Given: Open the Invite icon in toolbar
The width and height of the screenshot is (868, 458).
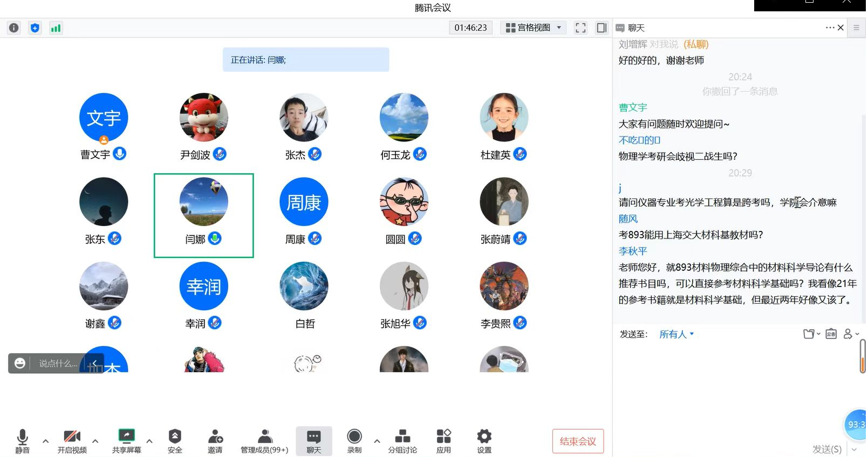Looking at the screenshot, I should click(215, 441).
